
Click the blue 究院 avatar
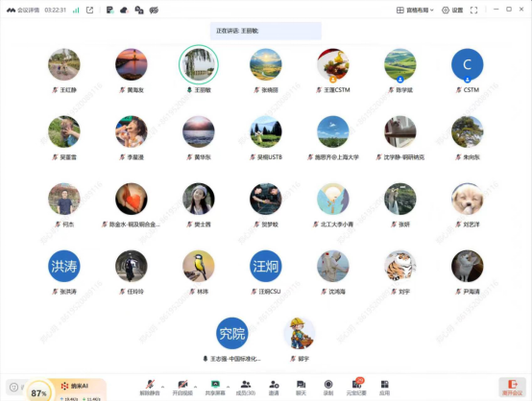point(232,333)
